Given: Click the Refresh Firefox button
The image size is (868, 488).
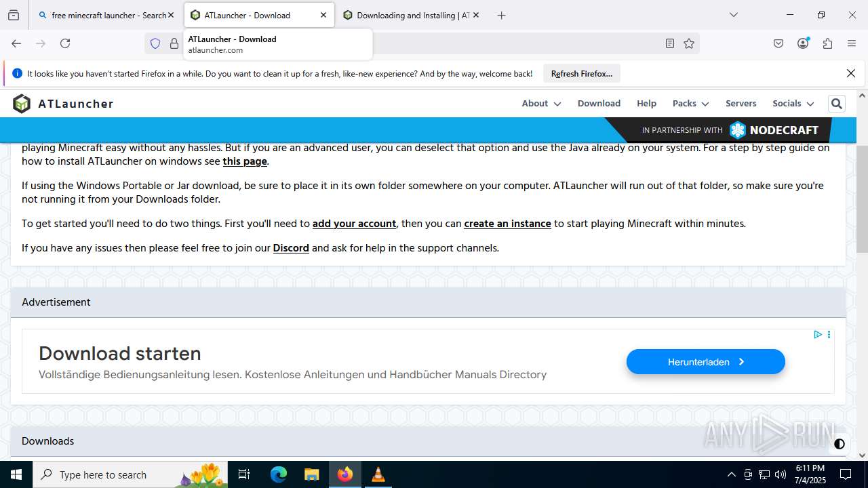Looking at the screenshot, I should coord(581,74).
